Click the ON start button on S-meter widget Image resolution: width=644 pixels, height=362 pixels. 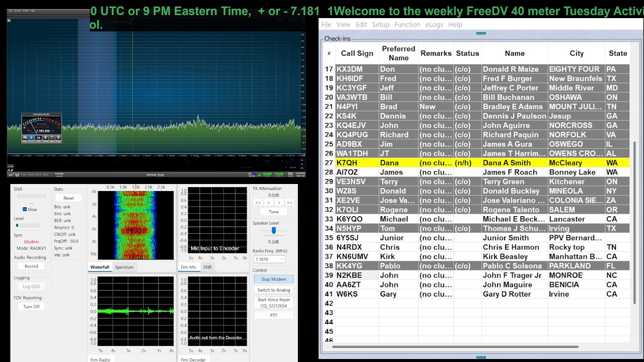(25, 137)
